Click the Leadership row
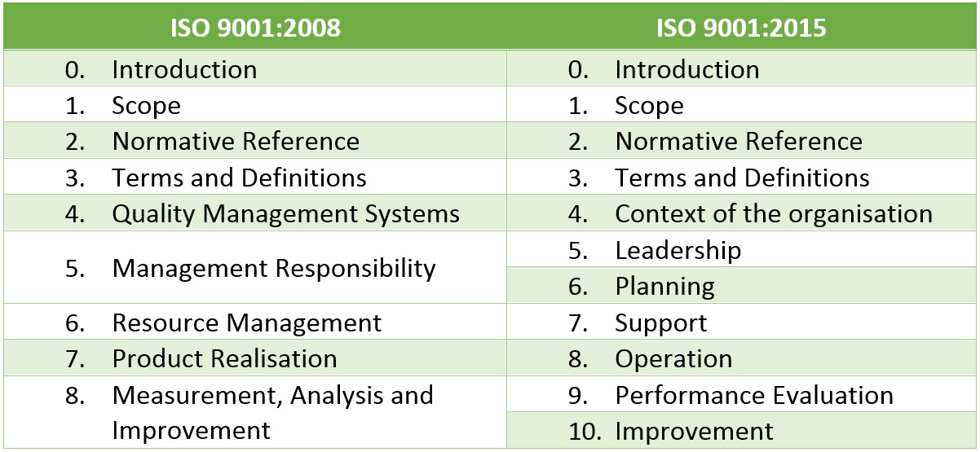Viewport: 980px width, 452px height. point(742,249)
